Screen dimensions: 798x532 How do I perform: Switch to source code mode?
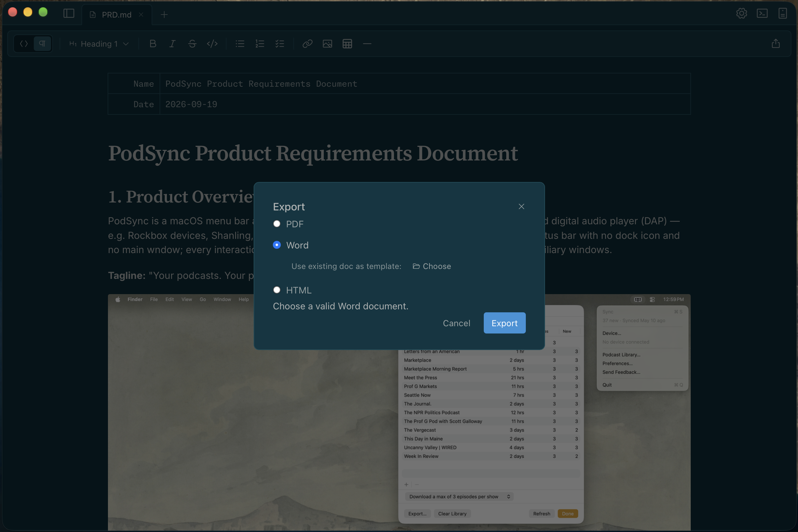click(24, 43)
